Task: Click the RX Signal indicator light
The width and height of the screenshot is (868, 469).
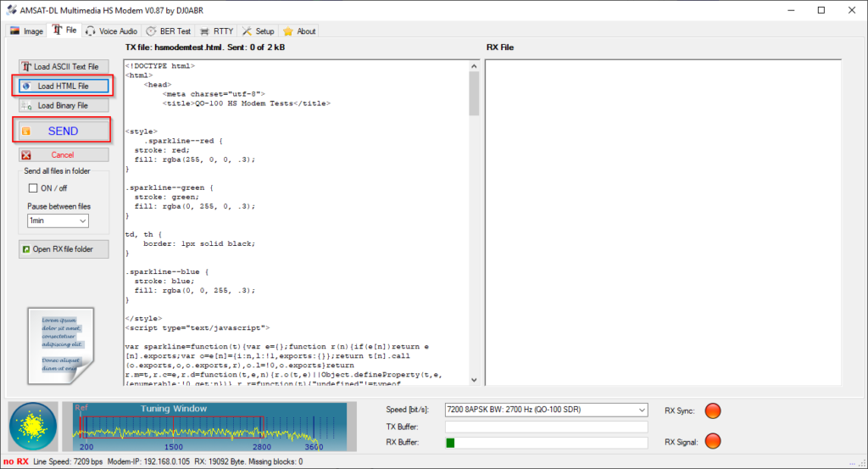Action: click(x=712, y=441)
